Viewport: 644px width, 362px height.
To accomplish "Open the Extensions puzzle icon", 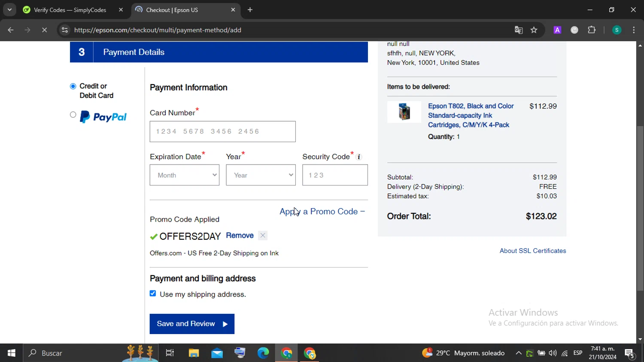I will [592, 30].
